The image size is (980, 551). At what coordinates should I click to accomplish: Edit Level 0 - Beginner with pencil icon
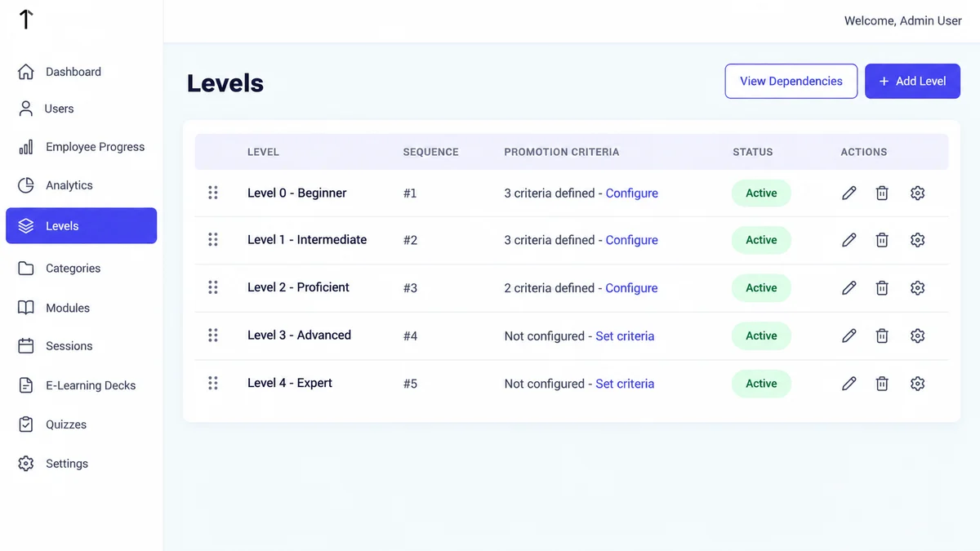(849, 193)
